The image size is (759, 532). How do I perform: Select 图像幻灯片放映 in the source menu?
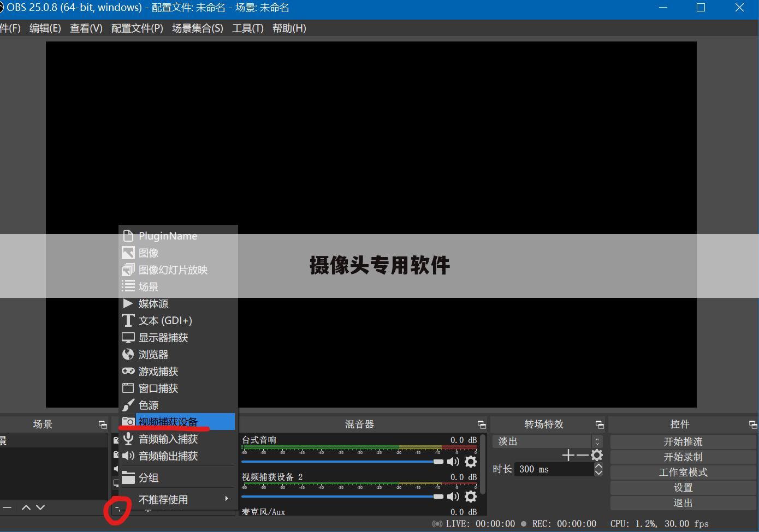pyautogui.click(x=178, y=270)
